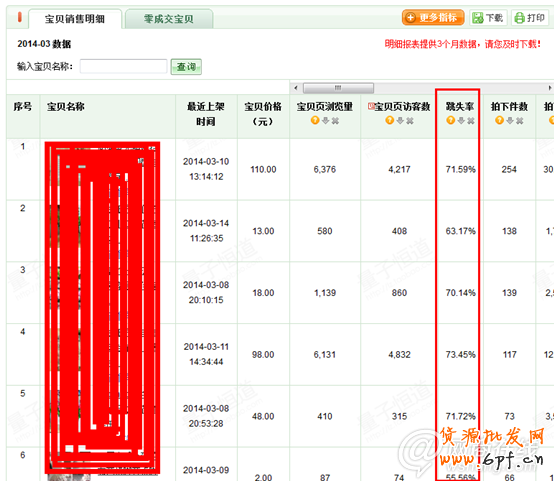Focus the 输入宝贝名称 input field
The width and height of the screenshot is (554, 481).
pos(123,66)
